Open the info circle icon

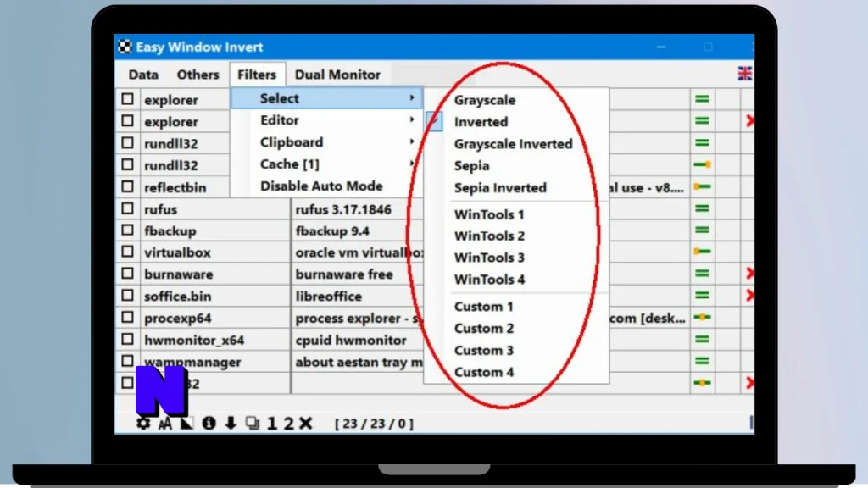[209, 424]
